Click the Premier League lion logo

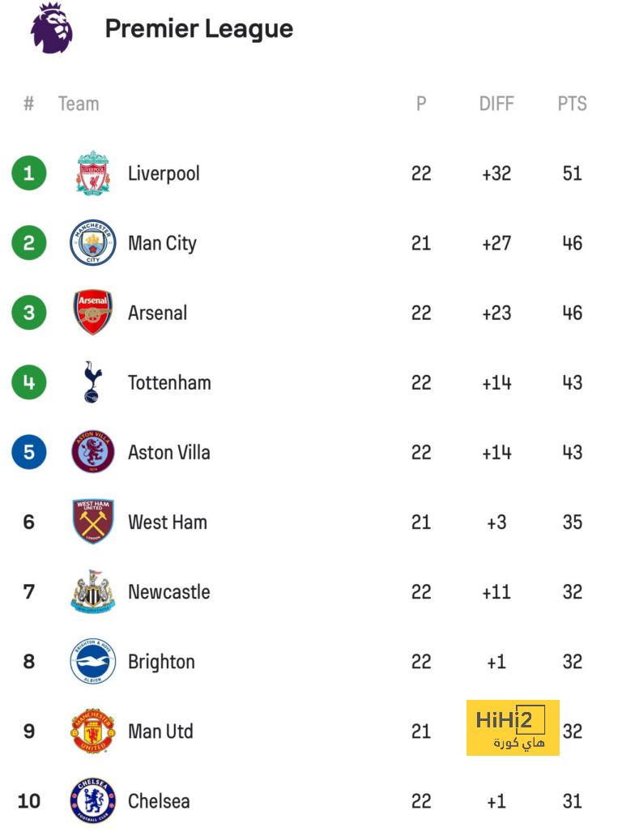point(52,28)
